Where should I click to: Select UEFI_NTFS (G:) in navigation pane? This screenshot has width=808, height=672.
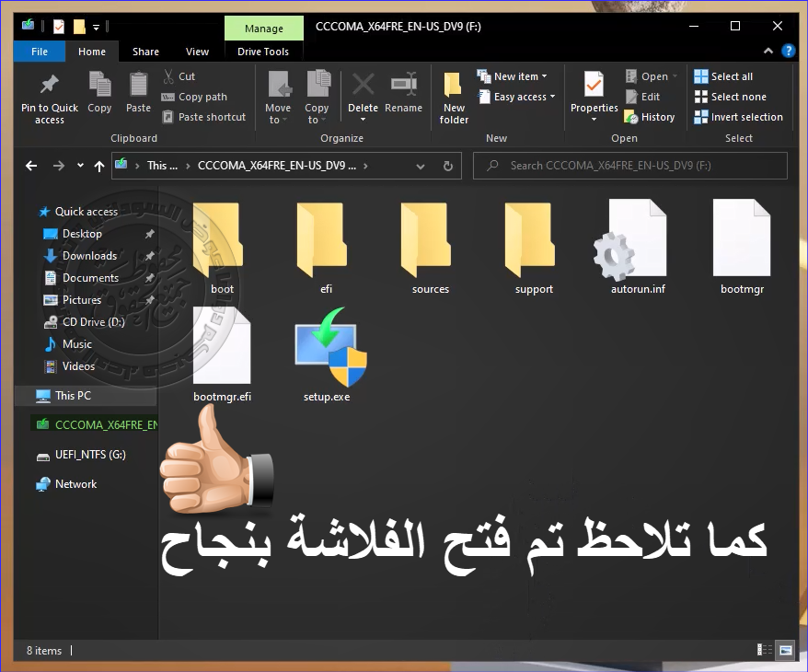click(x=89, y=455)
